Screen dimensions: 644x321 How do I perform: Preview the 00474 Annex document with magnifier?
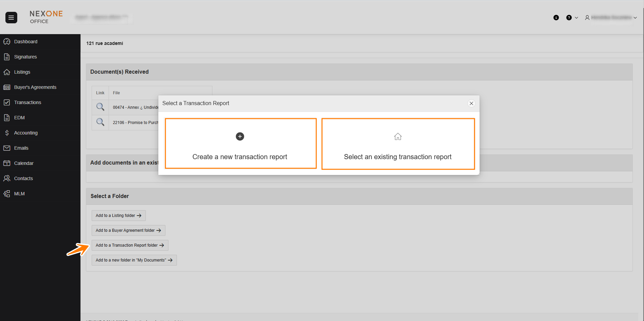pos(100,107)
